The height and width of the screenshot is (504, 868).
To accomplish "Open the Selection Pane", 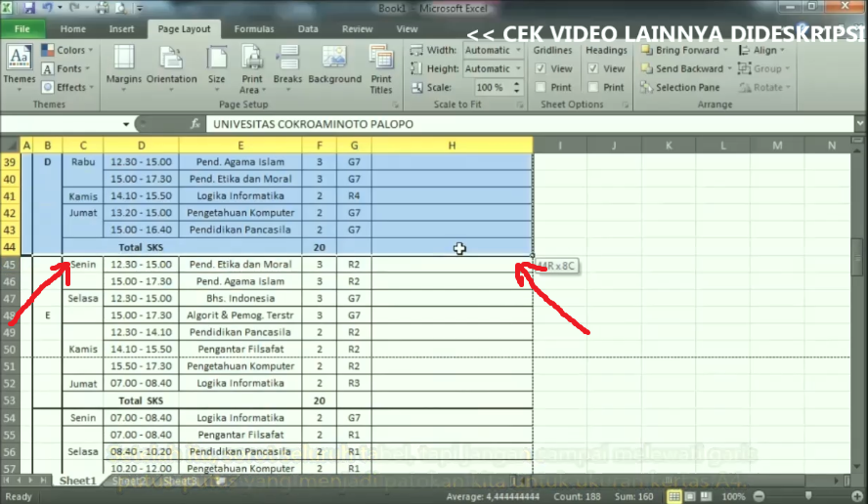I will click(x=680, y=87).
